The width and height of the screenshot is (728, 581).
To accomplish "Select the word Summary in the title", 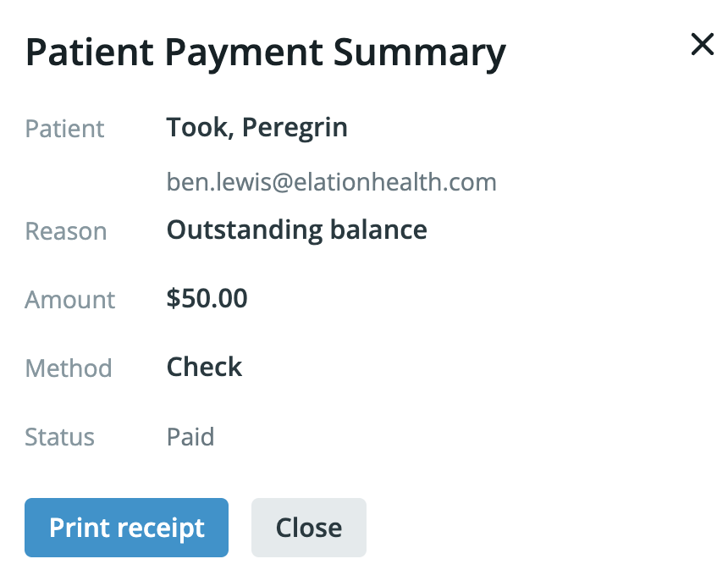I will 419,53.
